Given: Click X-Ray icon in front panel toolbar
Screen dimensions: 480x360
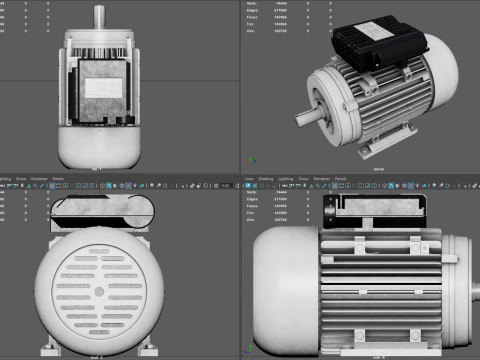Looking at the screenshot, I should [192, 186].
